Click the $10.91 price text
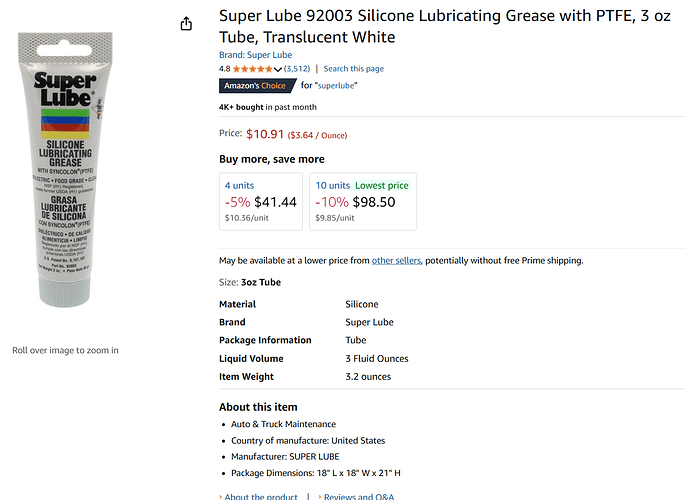 tap(265, 134)
